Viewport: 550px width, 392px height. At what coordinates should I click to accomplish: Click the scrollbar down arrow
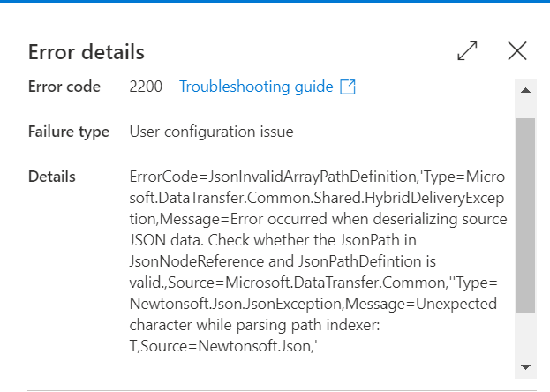525,366
